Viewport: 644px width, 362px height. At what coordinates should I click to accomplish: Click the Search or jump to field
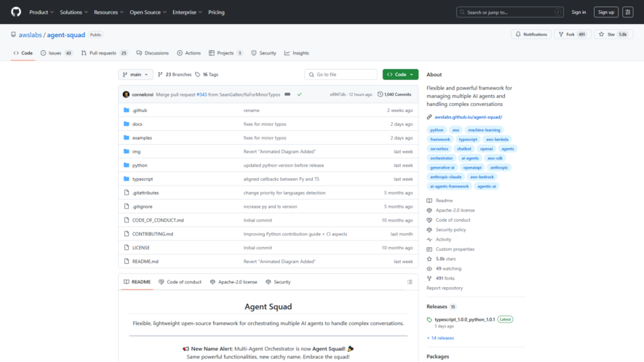click(x=509, y=12)
